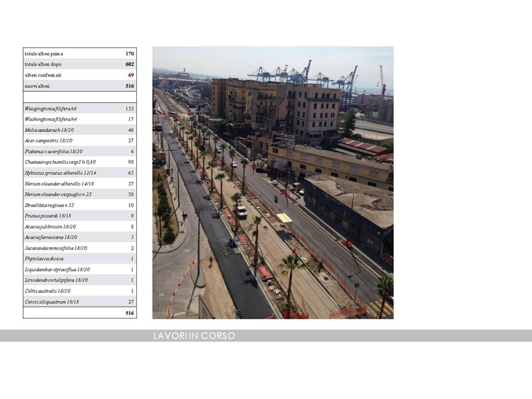The height and width of the screenshot is (399, 532).
Task: Select the count 46 in the table
Action: click(x=131, y=130)
